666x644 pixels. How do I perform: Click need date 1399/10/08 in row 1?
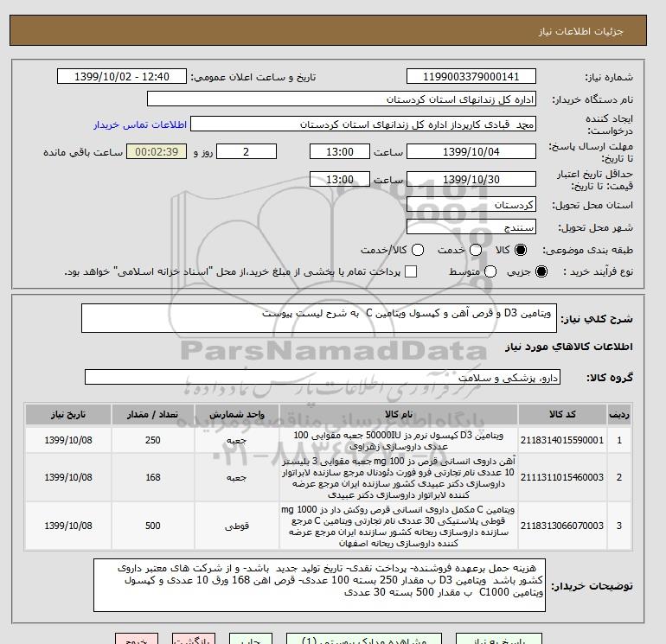click(x=68, y=440)
